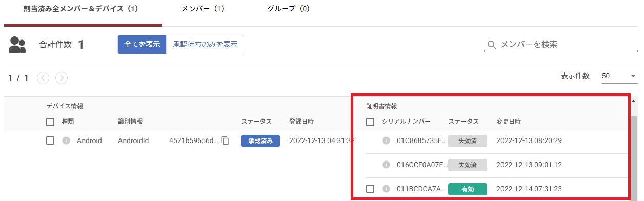Click the 全てを表示 button
Image resolution: width=644 pixels, height=201 pixels.
(x=142, y=45)
